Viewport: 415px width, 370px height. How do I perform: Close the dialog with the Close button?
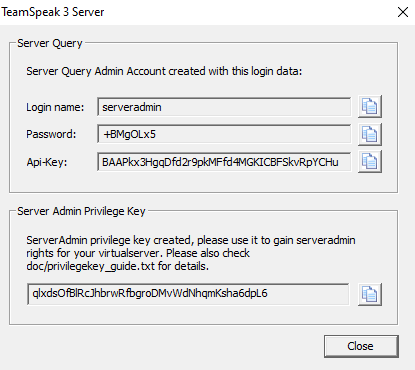361,346
